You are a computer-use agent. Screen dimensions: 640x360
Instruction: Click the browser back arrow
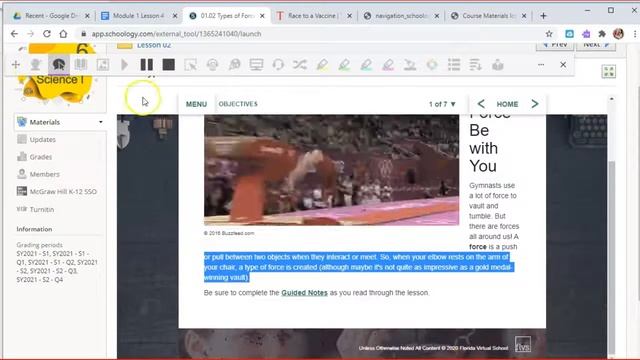(14, 34)
